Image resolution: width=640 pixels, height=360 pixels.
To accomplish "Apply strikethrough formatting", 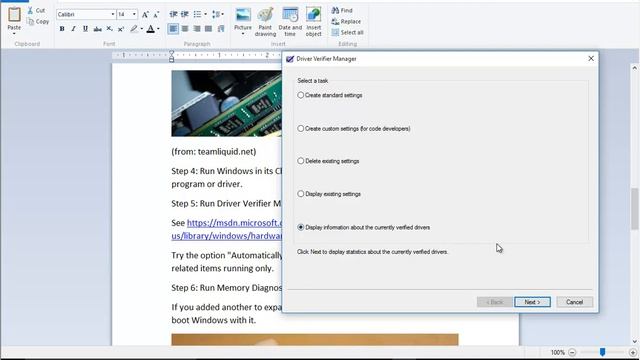I will pos(97,29).
